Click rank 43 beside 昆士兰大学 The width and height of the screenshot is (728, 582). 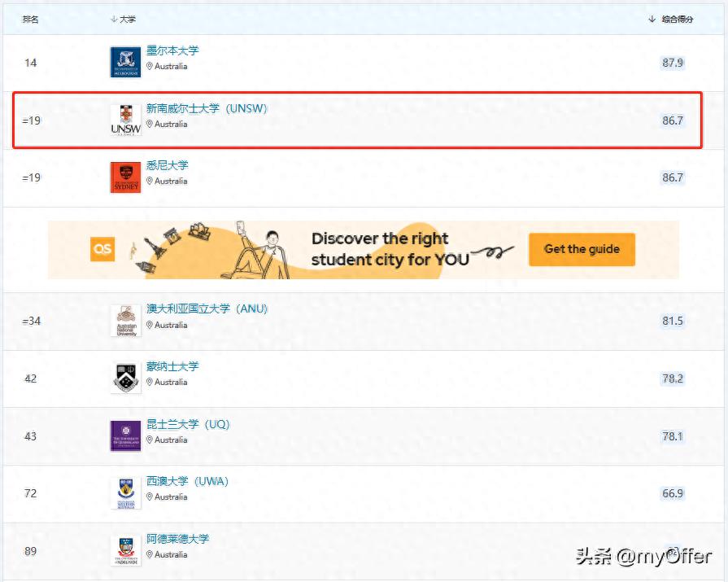click(x=31, y=436)
